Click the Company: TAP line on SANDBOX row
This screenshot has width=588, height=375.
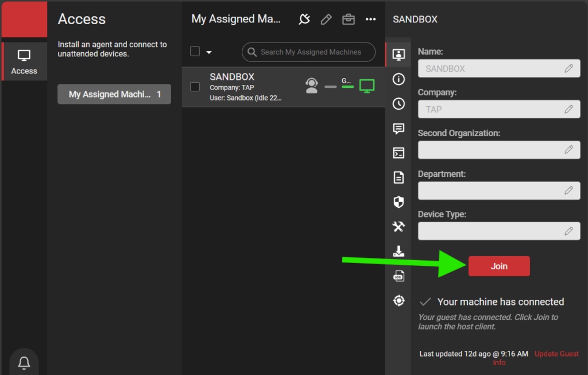232,88
